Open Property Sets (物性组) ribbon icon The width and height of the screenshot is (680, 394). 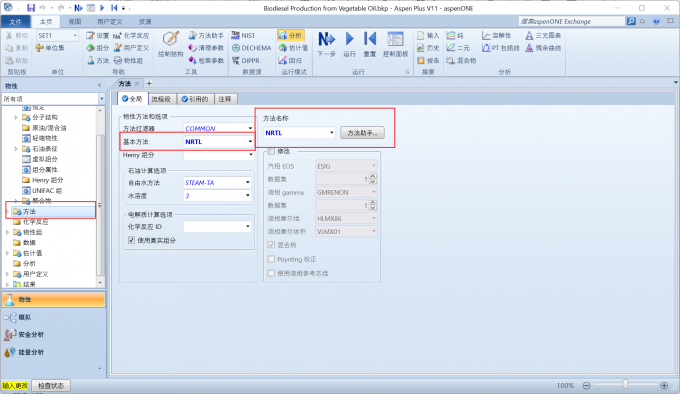128,61
